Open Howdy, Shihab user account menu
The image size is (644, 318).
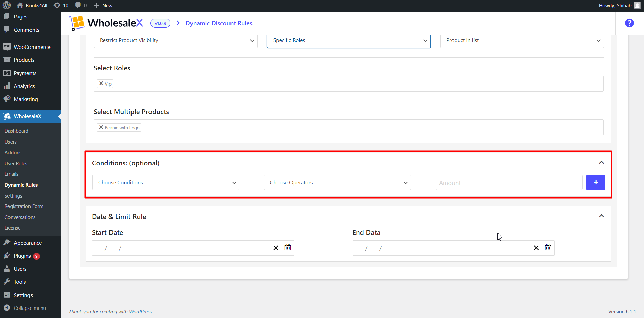pos(619,5)
